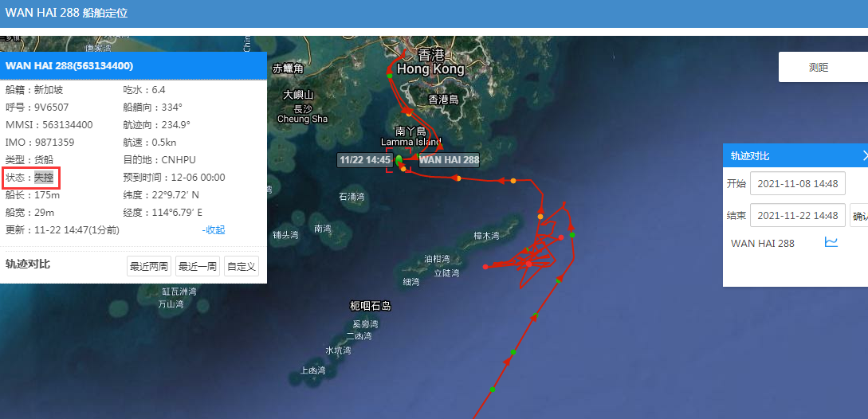Edit the 开始 start date field

tap(798, 183)
